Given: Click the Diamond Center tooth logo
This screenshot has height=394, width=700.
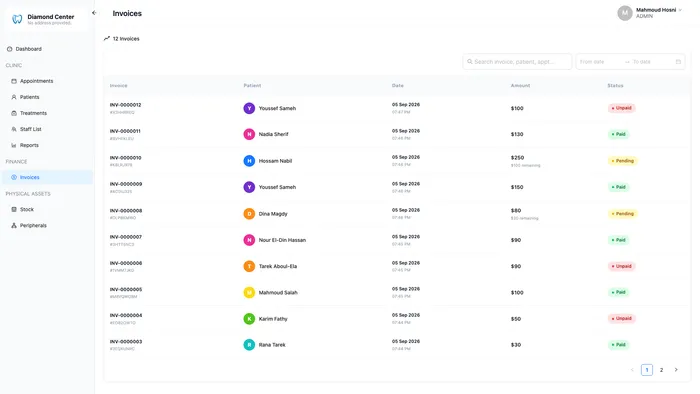Looking at the screenshot, I should (x=17, y=19).
